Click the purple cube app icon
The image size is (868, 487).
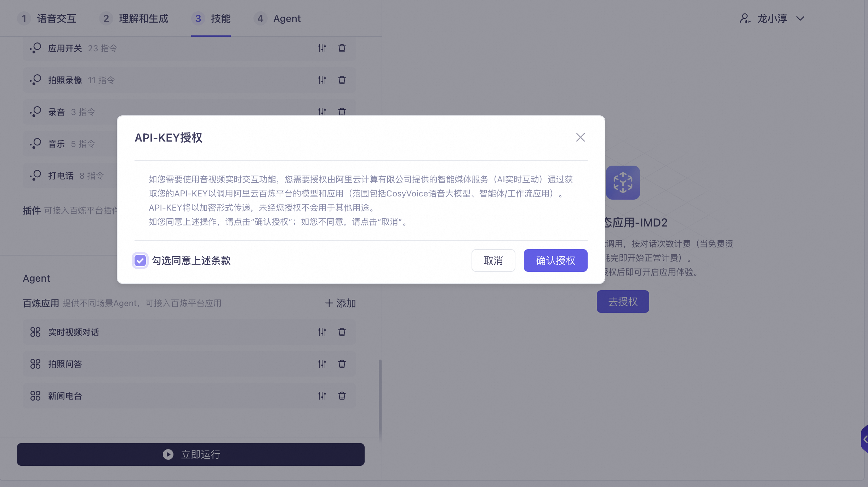623,183
